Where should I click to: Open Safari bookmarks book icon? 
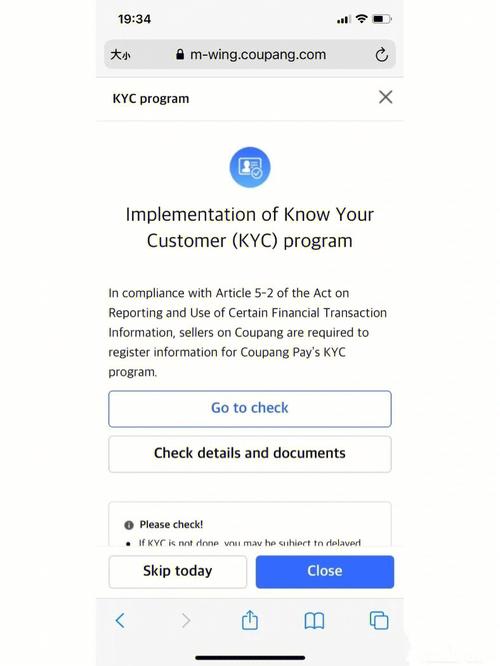(x=314, y=621)
